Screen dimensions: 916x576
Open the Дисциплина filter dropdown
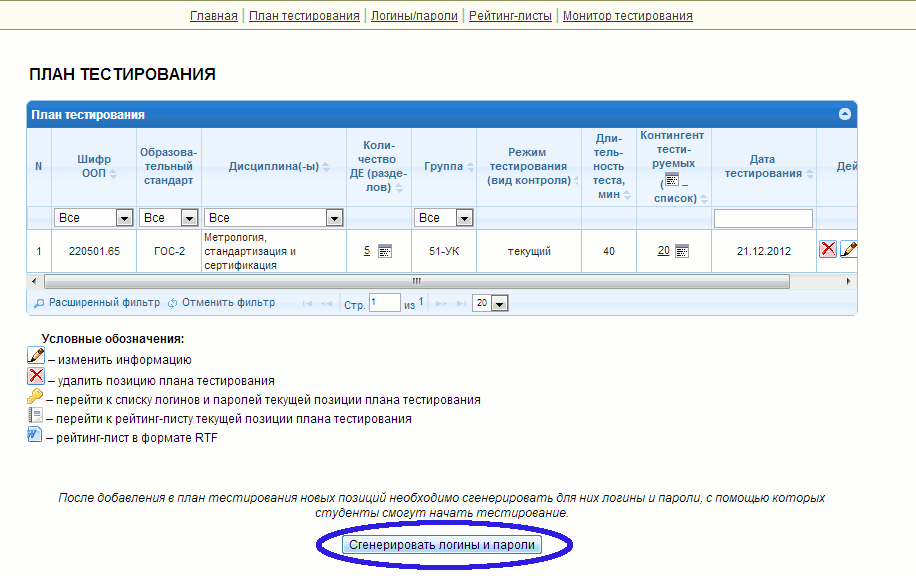pyautogui.click(x=334, y=218)
